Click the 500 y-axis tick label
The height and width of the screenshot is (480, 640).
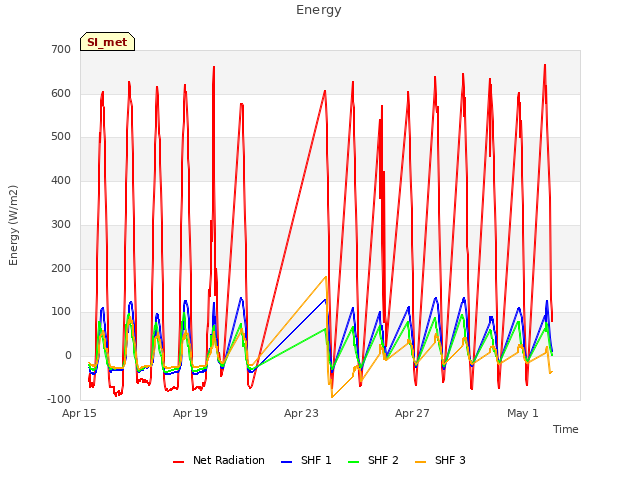(x=61, y=137)
